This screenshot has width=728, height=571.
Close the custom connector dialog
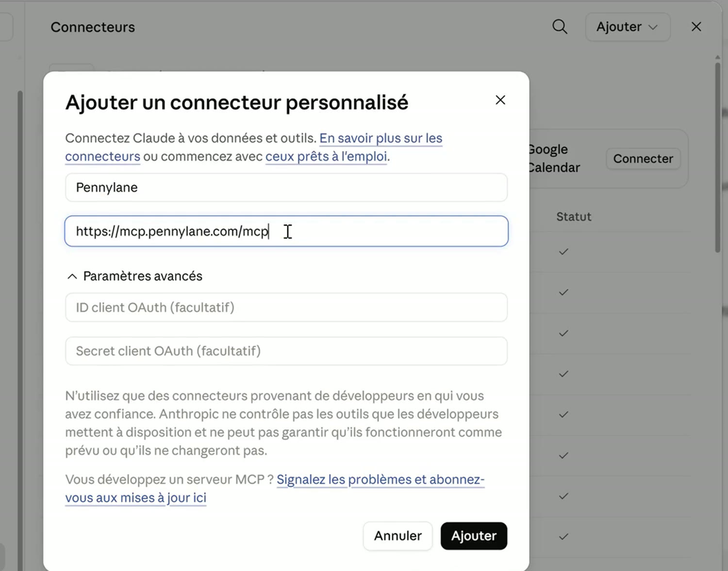click(500, 100)
